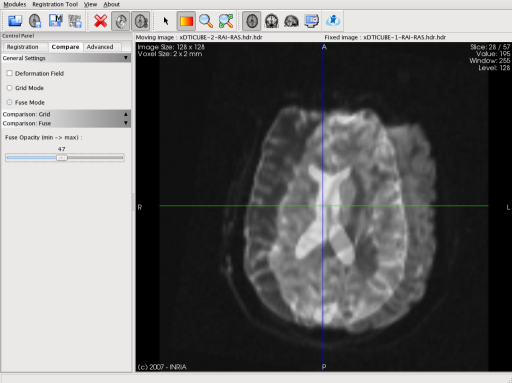Click the save matrix floppy icon
The image size is (512, 383).
pyautogui.click(x=55, y=21)
